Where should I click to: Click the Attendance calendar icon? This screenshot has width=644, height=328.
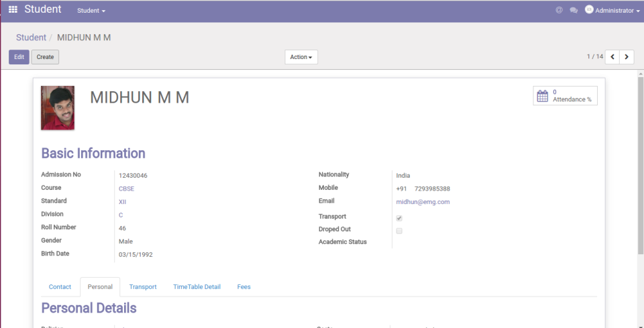tap(543, 96)
